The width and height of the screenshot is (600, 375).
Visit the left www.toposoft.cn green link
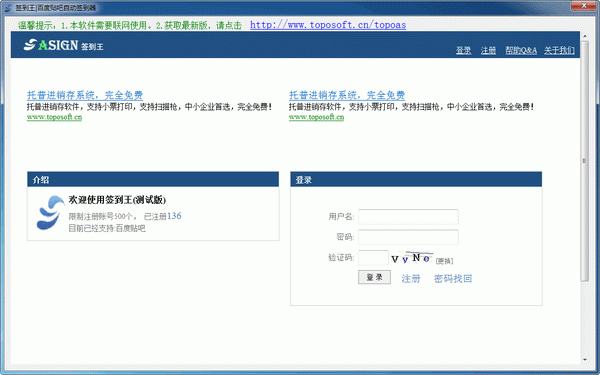click(x=54, y=117)
